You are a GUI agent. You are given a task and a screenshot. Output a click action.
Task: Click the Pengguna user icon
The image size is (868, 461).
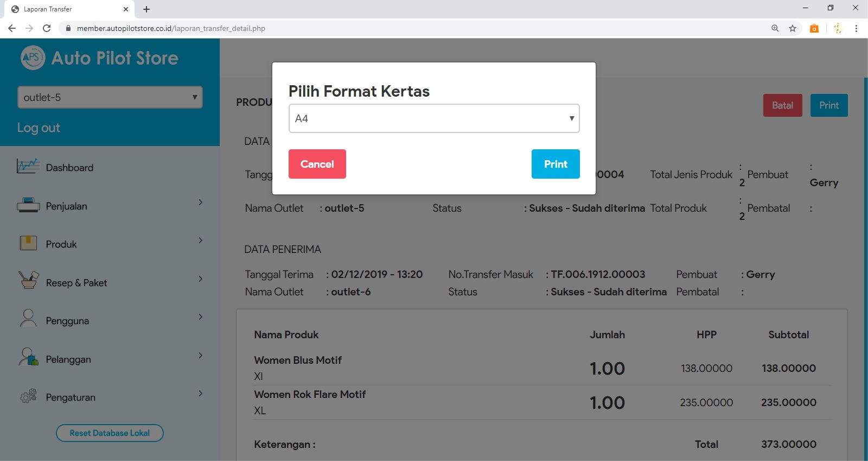point(28,319)
